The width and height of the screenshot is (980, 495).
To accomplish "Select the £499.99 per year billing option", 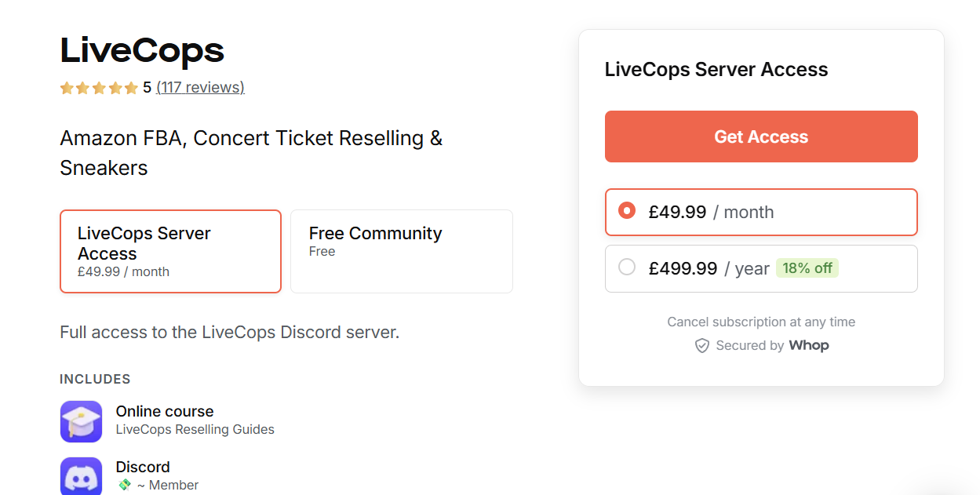I will (760, 268).
